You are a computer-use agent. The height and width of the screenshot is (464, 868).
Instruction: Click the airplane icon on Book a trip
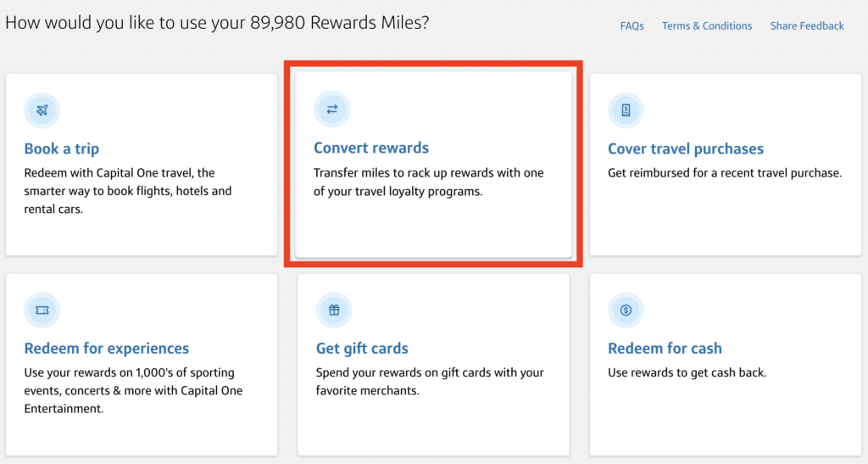(x=42, y=110)
